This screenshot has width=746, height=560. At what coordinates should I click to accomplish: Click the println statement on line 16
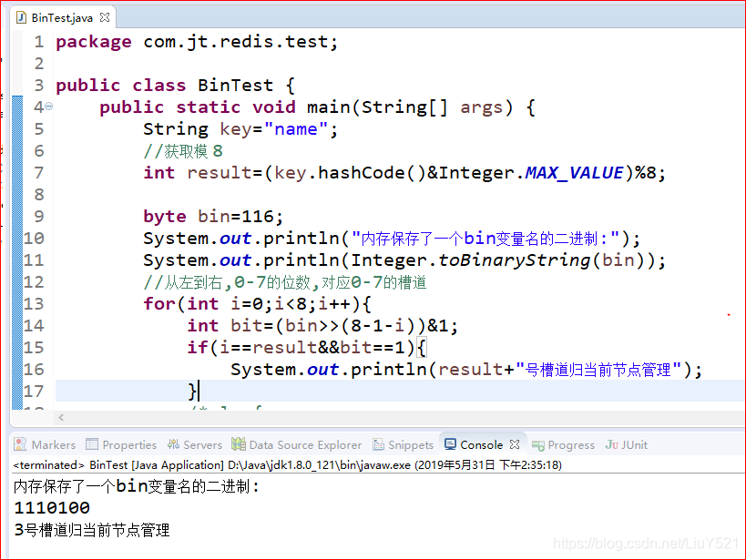coord(466,369)
